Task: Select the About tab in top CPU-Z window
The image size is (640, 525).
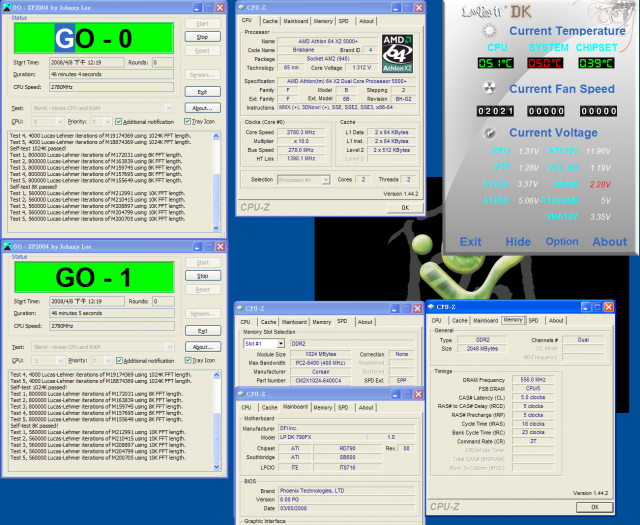Action: coord(366,21)
